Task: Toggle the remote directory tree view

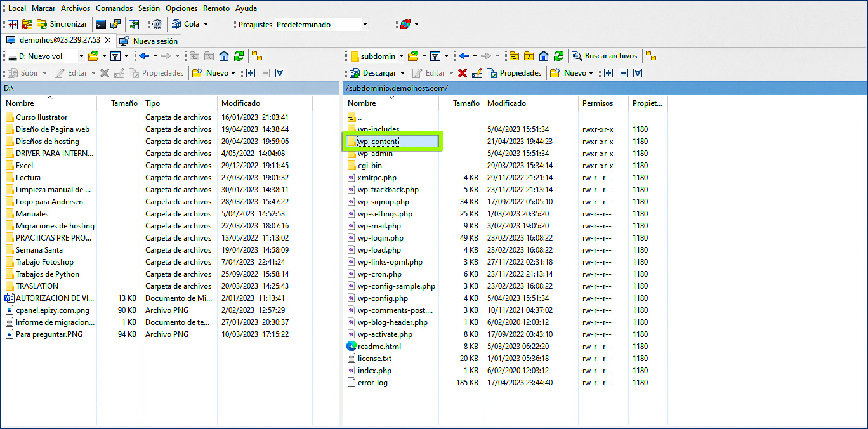Action: 650,56
